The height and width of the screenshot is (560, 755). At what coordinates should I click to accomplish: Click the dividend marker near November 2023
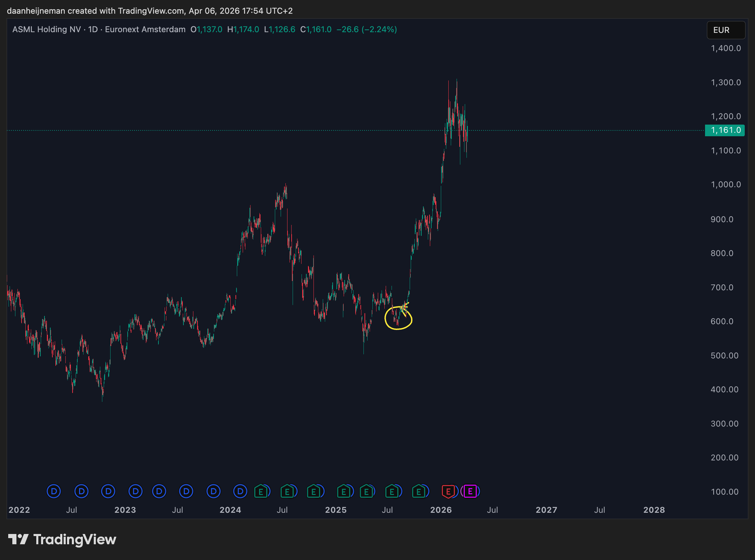(214, 492)
